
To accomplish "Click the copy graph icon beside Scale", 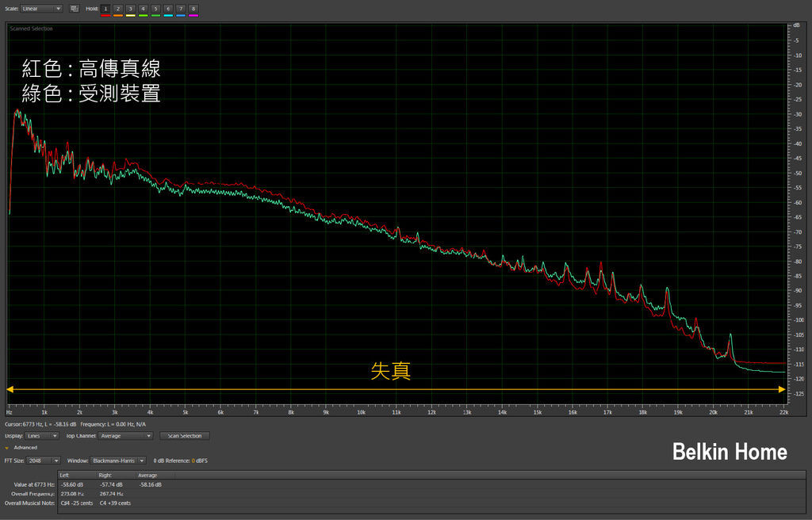I will (74, 9).
